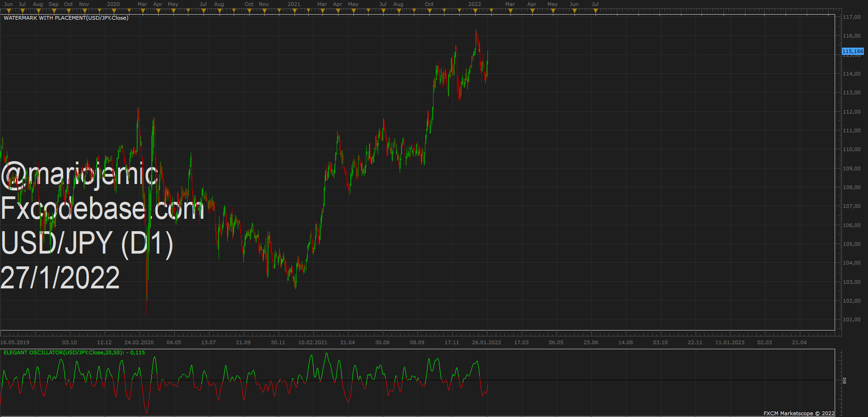Select the WATERMARK WITH PLACEMENT indicator label
Viewport: 868px width, 417px height.
tap(66, 18)
